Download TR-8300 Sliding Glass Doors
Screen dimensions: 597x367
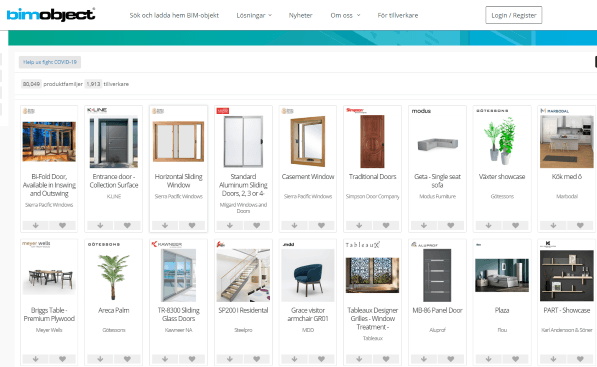[x=165, y=359]
